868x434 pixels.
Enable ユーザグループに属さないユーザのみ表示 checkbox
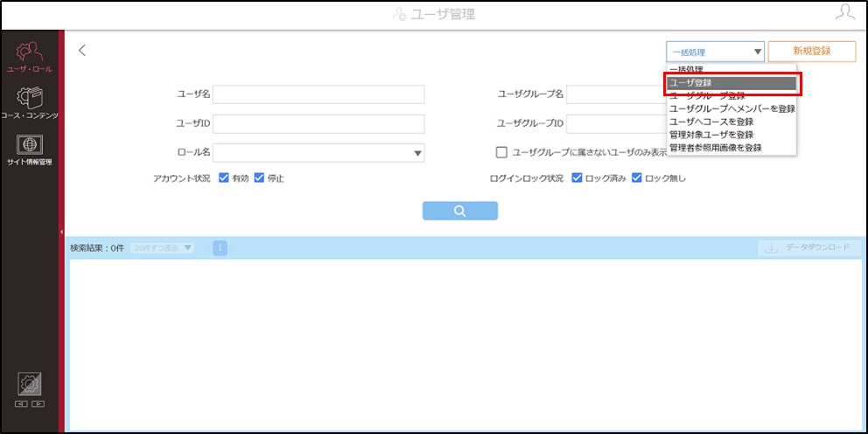point(501,152)
